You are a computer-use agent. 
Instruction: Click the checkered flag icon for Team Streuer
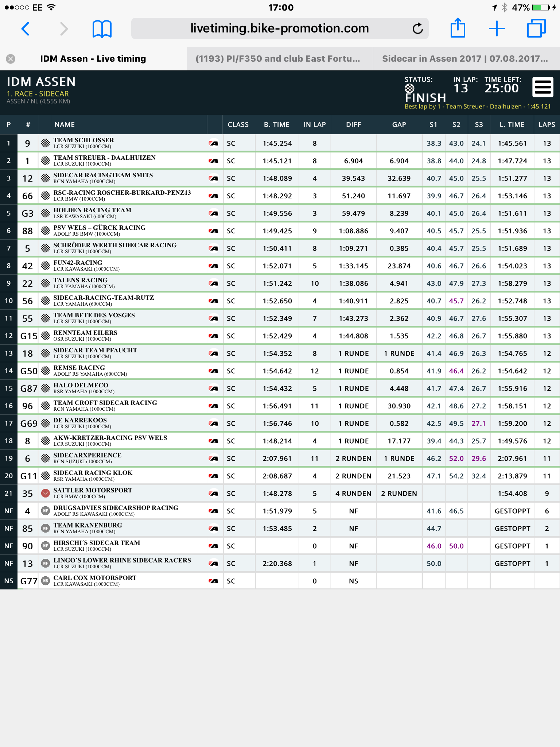pos(45,160)
